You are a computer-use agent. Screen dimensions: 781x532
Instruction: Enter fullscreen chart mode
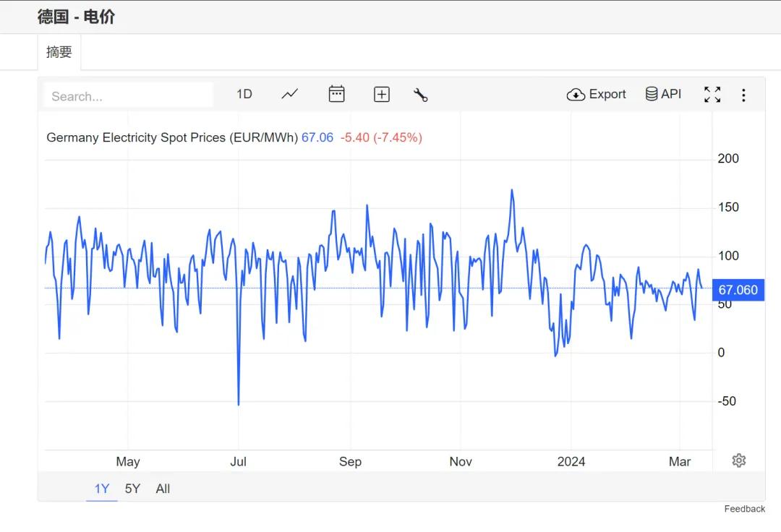pyautogui.click(x=712, y=95)
